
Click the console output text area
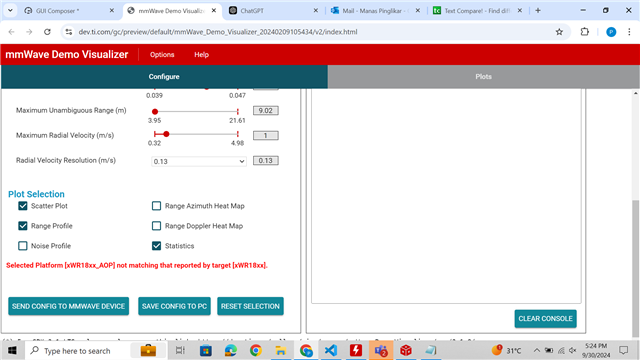coord(446,196)
